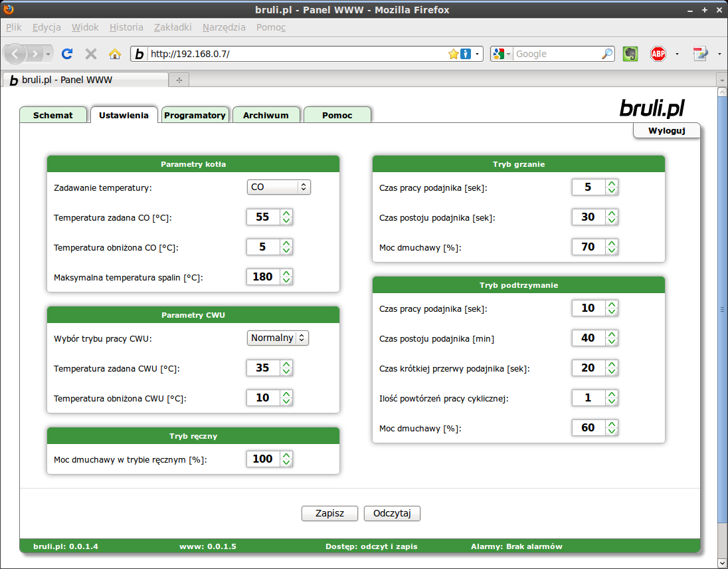Increase Temperatura zadana CO with up arrow
728x569 pixels.
(286, 213)
